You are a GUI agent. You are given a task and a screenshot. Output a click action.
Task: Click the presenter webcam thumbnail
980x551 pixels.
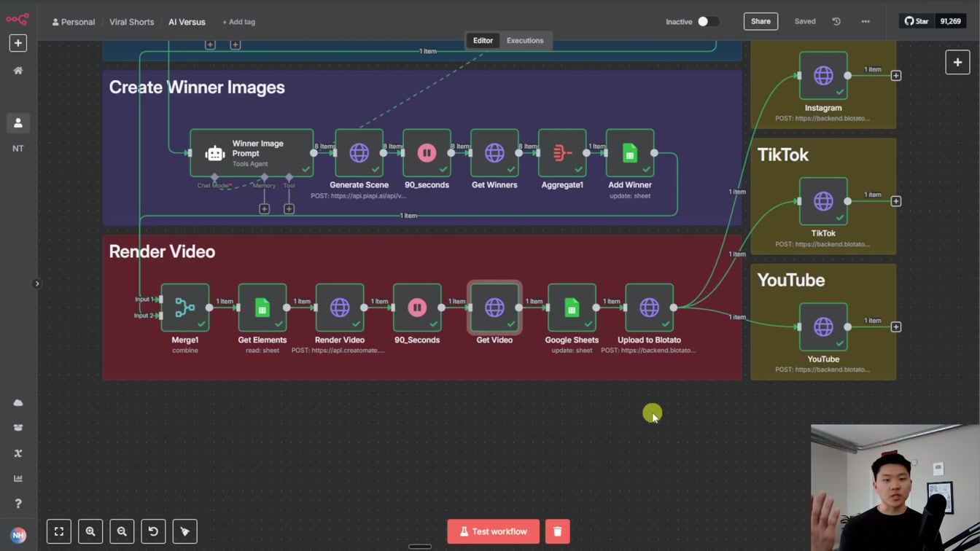click(x=895, y=488)
